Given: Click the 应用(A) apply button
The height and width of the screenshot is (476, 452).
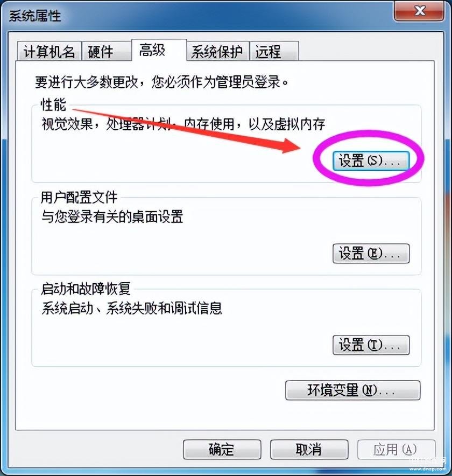Looking at the screenshot, I should coord(396,449).
